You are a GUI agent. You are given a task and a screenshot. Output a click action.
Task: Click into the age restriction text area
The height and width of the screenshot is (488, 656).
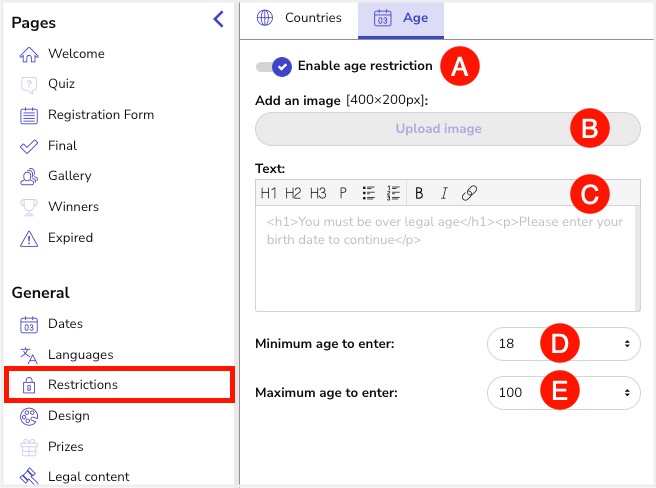tap(445, 258)
